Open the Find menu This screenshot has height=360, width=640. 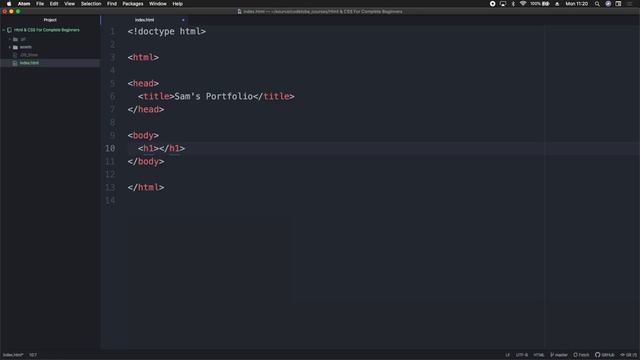112,4
